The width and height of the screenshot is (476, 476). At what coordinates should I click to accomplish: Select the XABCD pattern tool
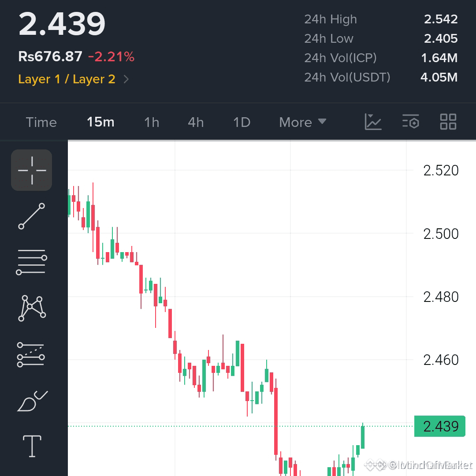pyautogui.click(x=32, y=308)
